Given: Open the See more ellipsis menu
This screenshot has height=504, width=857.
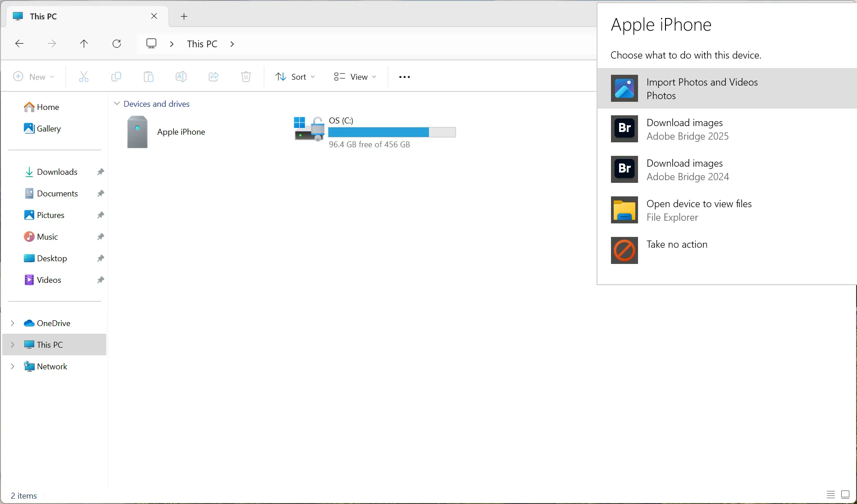Looking at the screenshot, I should pyautogui.click(x=404, y=77).
